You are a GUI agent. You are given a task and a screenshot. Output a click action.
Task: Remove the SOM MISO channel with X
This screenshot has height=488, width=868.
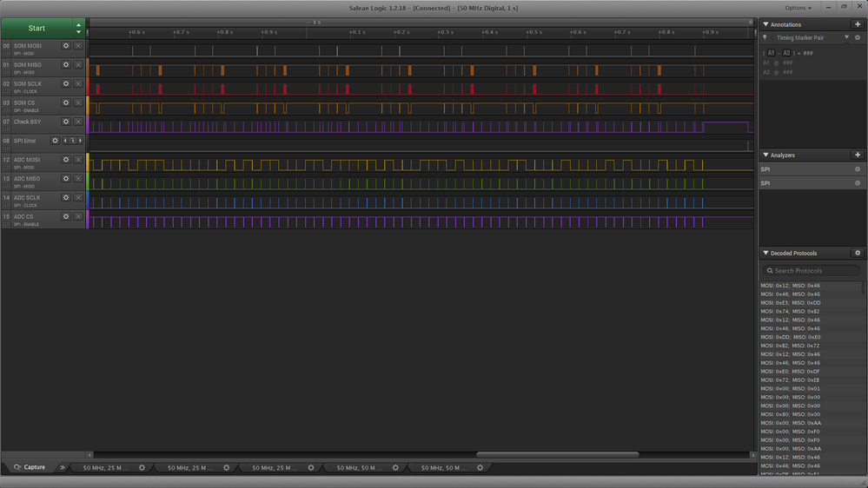(78, 65)
